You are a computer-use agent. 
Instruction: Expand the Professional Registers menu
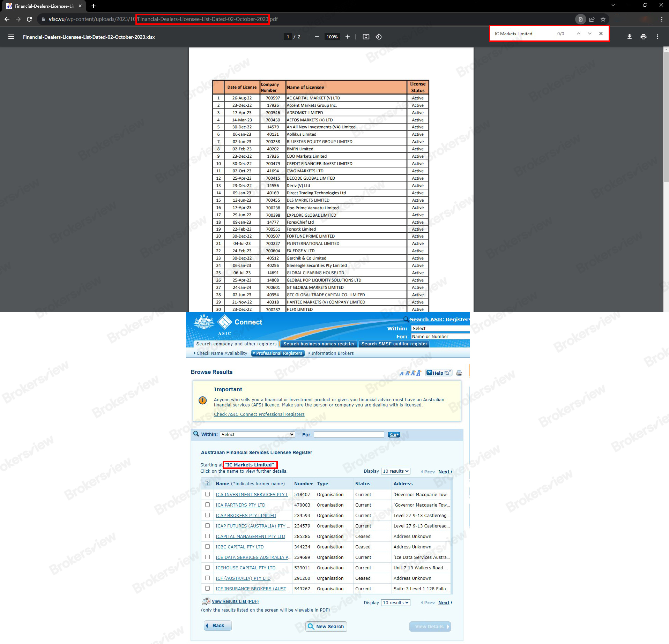277,353
